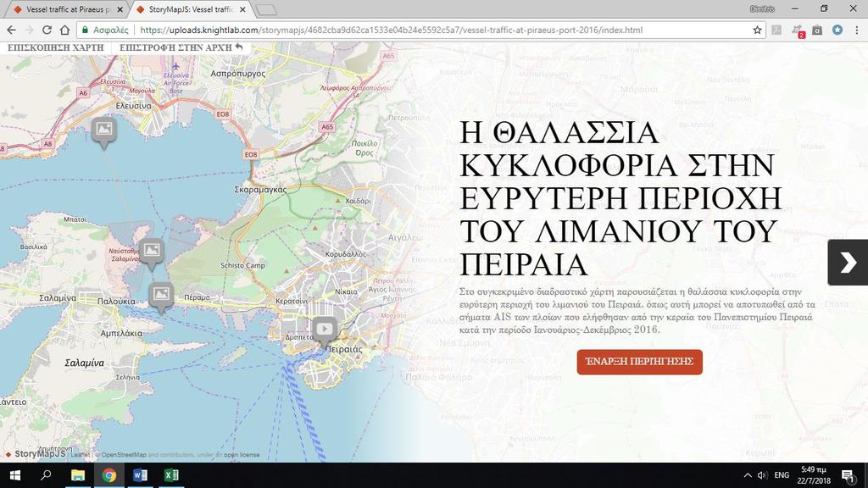868x488 pixels.
Task: Click ΕΠΙΣΚΟΠΗΣΗ ΧΑΡΤΗ map overview
Action: coord(55,47)
